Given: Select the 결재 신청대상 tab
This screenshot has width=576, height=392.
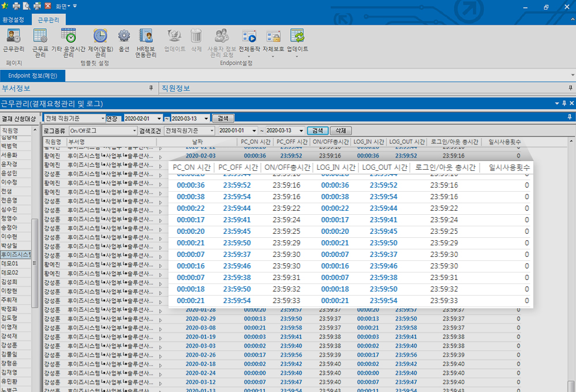Looking at the screenshot, I should pyautogui.click(x=18, y=119).
